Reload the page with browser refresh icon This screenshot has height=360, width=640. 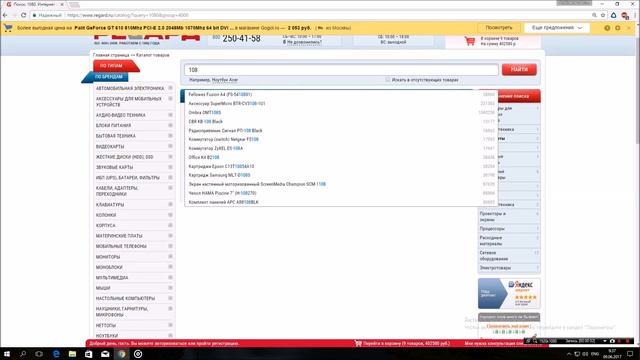pyautogui.click(x=24, y=15)
